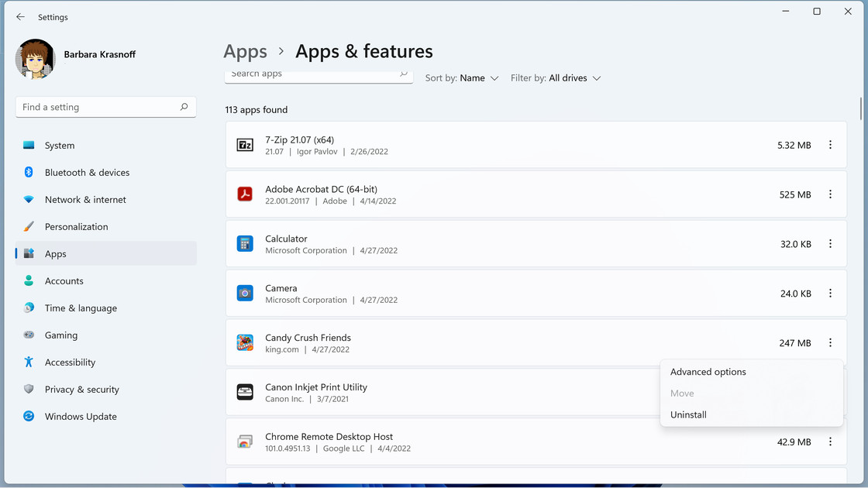This screenshot has height=488, width=868.
Task: Go to Network & internet settings
Action: pyautogui.click(x=105, y=199)
